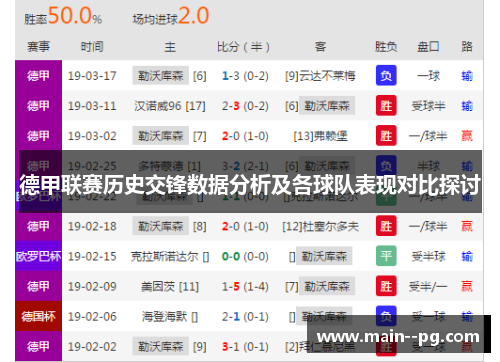
Task: Click the green 平 badge in 19-02-15 row
Action: tap(386, 256)
